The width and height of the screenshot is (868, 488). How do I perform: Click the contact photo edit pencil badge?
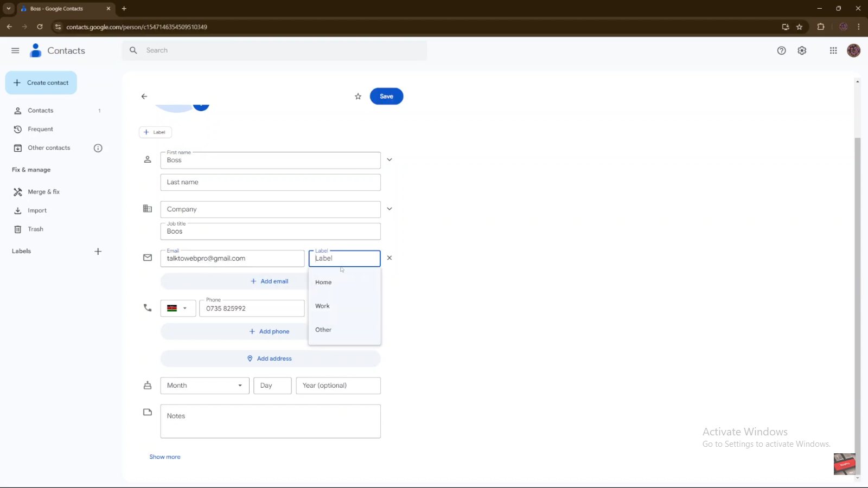[x=201, y=106]
